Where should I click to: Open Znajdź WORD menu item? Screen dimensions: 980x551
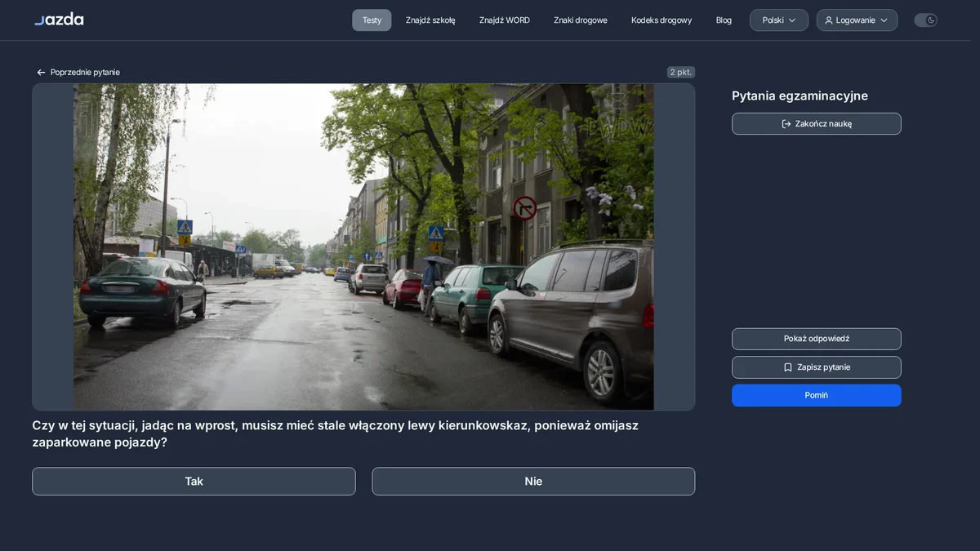(505, 20)
